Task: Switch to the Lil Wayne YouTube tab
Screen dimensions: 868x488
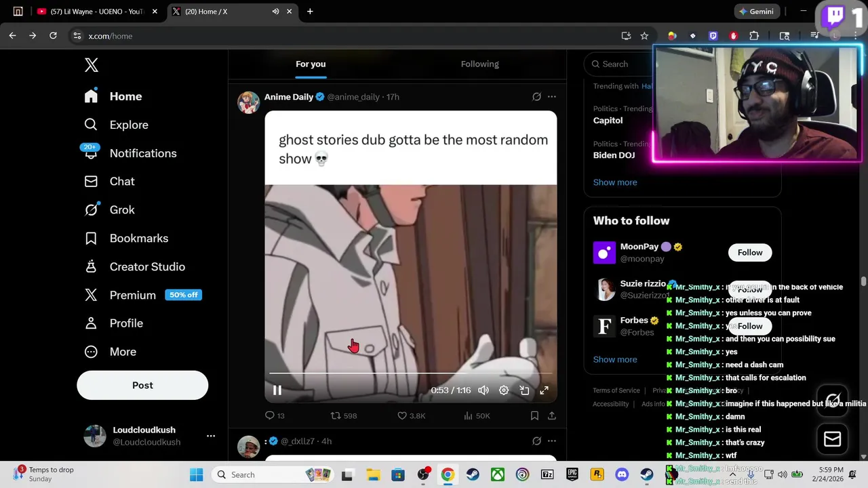Action: pos(96,12)
